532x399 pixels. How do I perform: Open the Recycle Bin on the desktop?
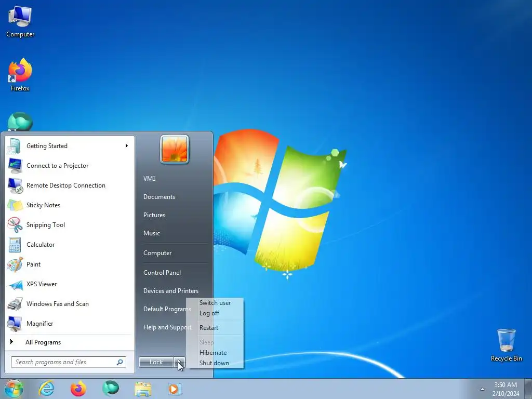506,345
